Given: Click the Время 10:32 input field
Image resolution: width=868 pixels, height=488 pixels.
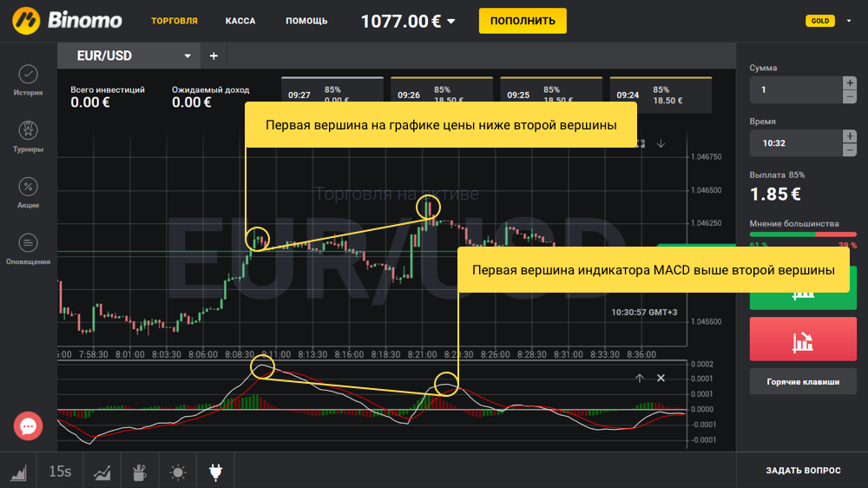Looking at the screenshot, I should click(796, 143).
